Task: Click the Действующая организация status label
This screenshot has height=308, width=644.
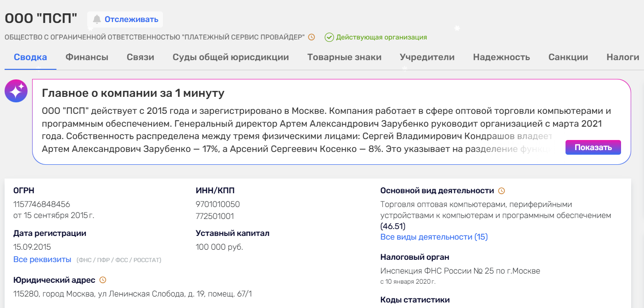Action: point(381,37)
